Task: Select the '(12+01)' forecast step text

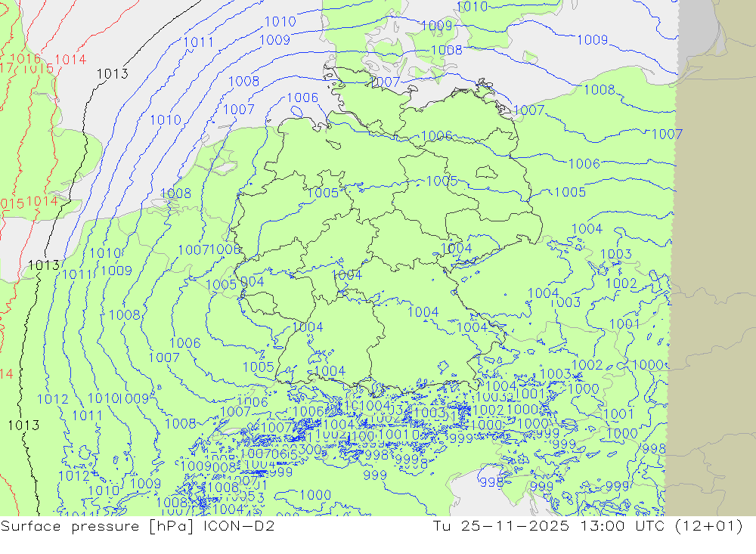Action: (x=709, y=525)
